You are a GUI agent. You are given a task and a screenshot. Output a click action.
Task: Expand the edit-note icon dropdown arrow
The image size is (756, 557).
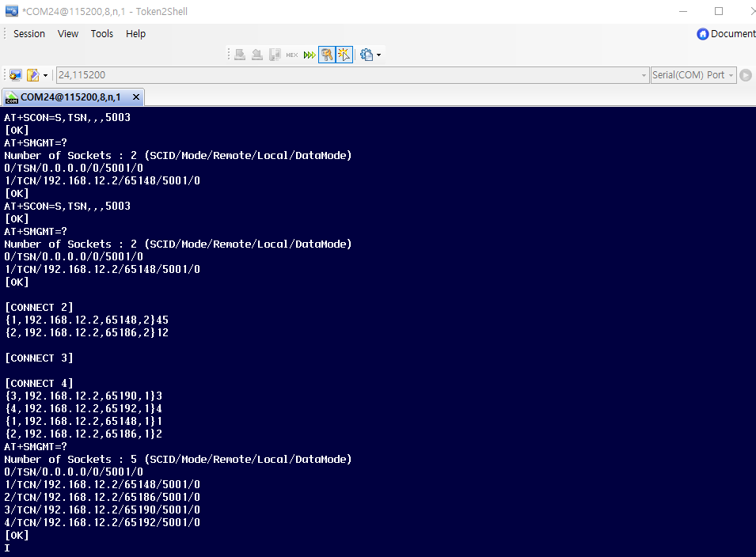click(x=45, y=75)
